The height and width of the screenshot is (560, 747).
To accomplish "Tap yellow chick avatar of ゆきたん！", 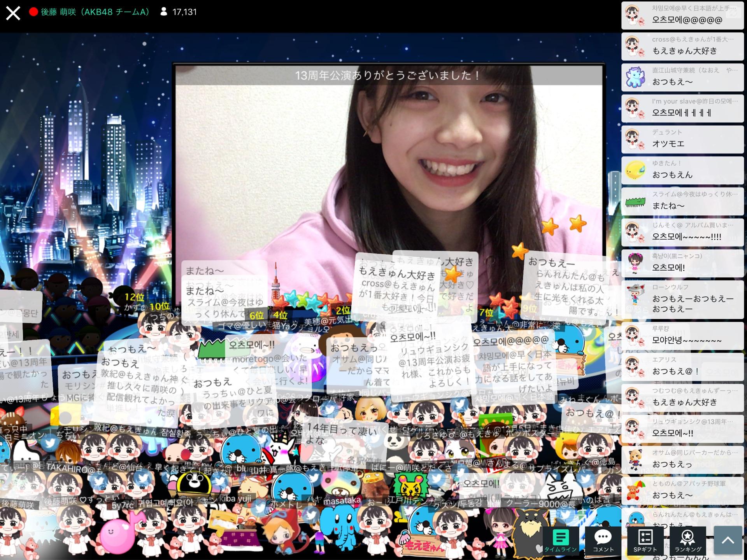I will (636, 170).
